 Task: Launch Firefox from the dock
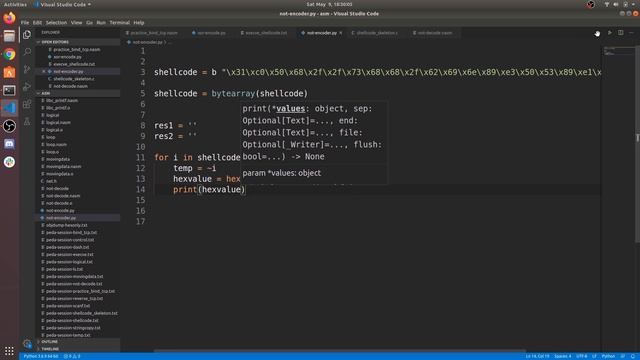9,18
